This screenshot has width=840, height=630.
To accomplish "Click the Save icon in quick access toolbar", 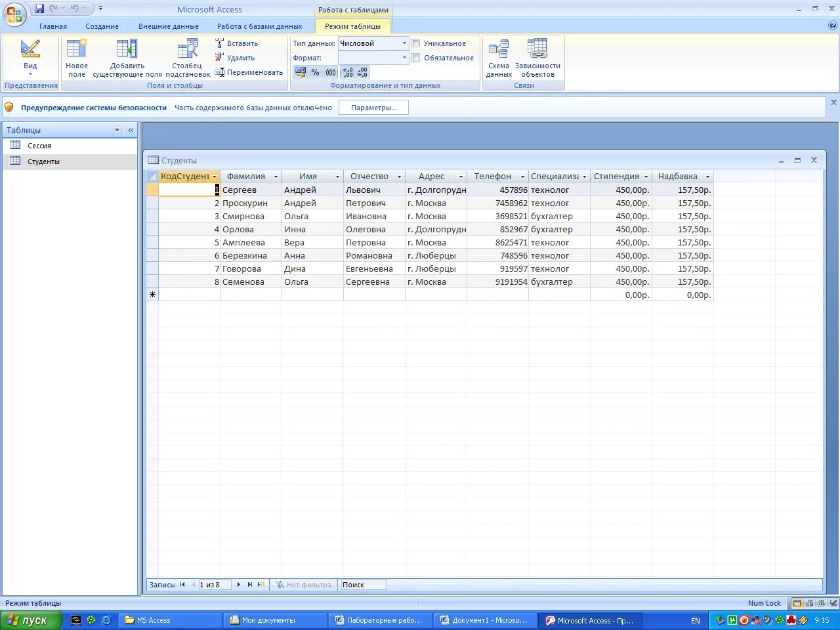I will (x=39, y=9).
